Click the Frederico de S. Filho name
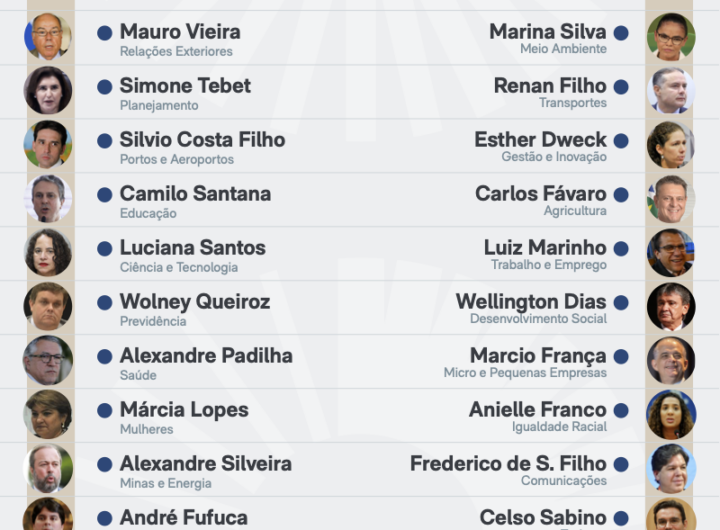This screenshot has width=720, height=530. tap(508, 463)
